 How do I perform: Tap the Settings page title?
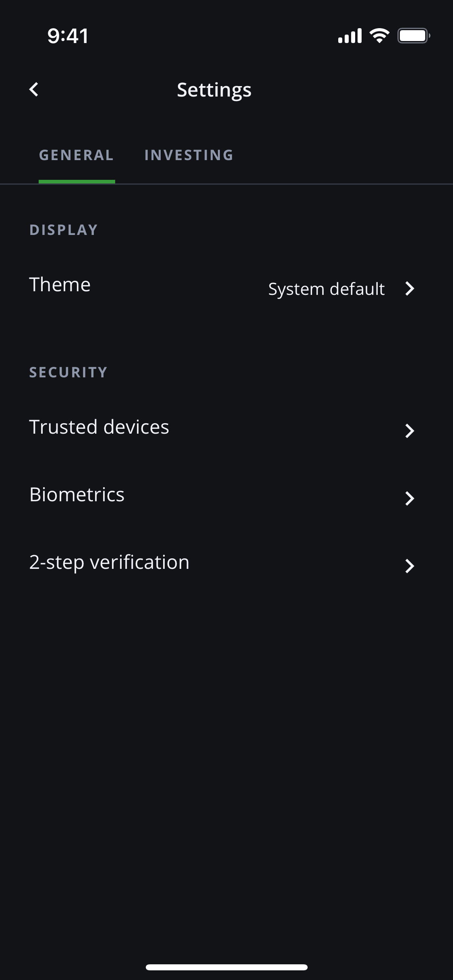(x=214, y=90)
